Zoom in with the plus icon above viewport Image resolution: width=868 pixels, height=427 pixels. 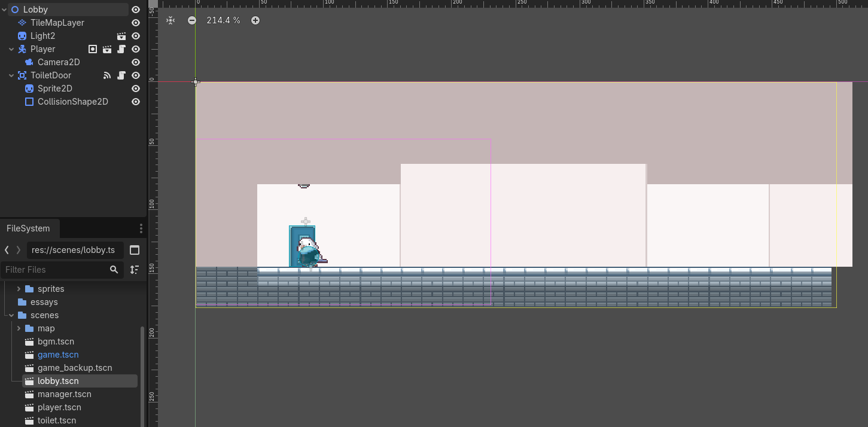255,20
